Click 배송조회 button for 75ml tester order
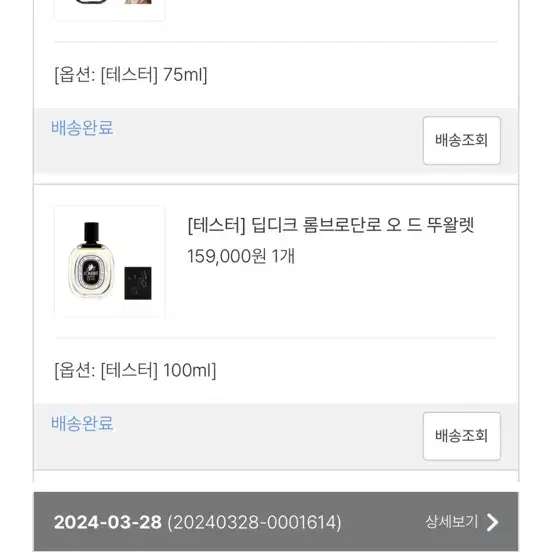This screenshot has width=552, height=552. [x=462, y=140]
